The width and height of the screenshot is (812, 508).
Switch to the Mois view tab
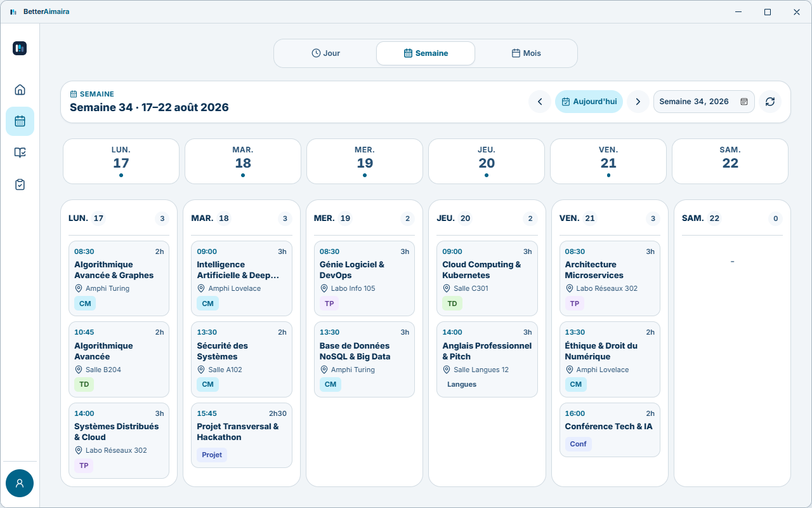pyautogui.click(x=526, y=53)
